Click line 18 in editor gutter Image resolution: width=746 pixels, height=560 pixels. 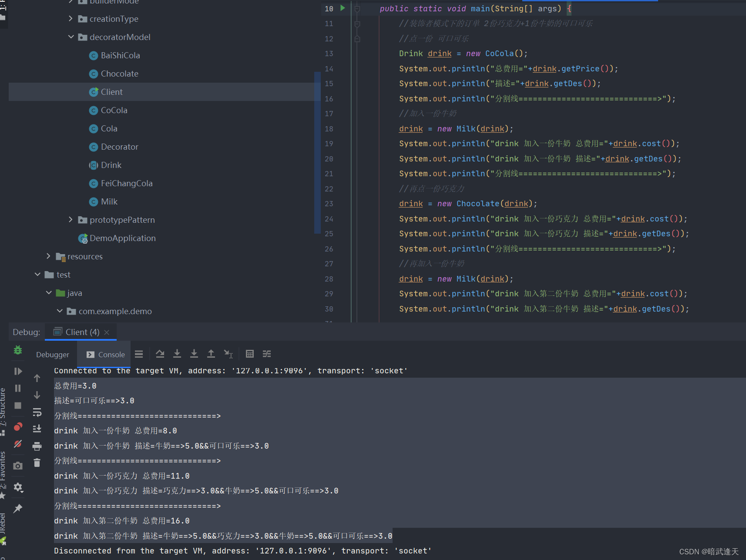[329, 129]
